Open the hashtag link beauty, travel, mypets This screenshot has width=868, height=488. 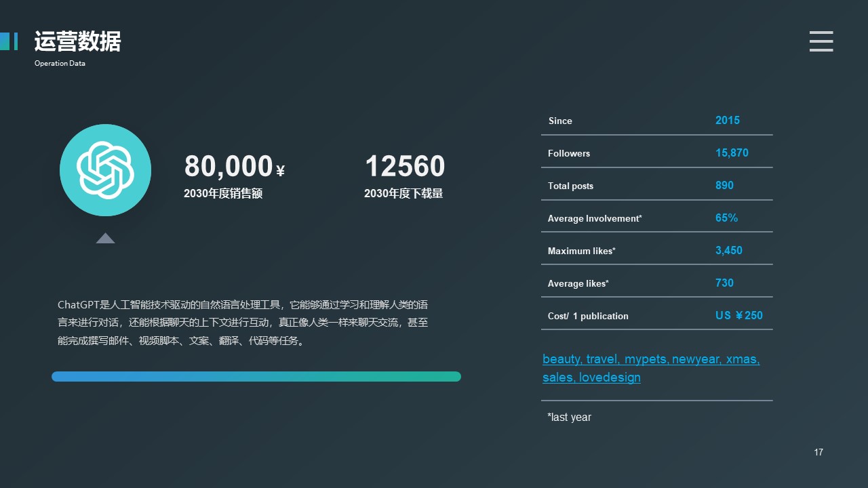(651, 359)
